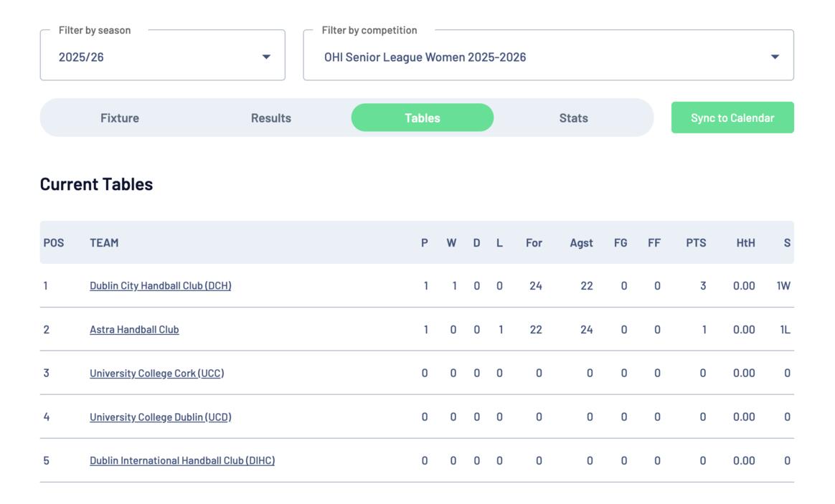Click the PTS column header
Image resolution: width=835 pixels, height=504 pixels.
[696, 243]
